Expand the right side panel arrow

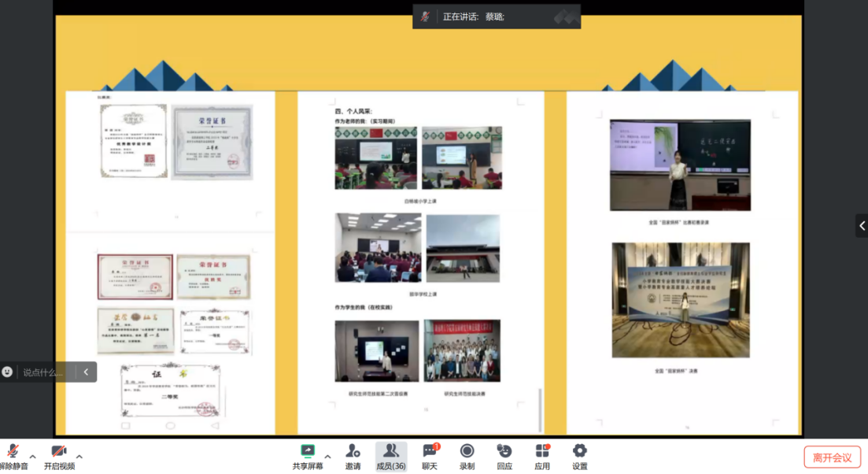(861, 226)
